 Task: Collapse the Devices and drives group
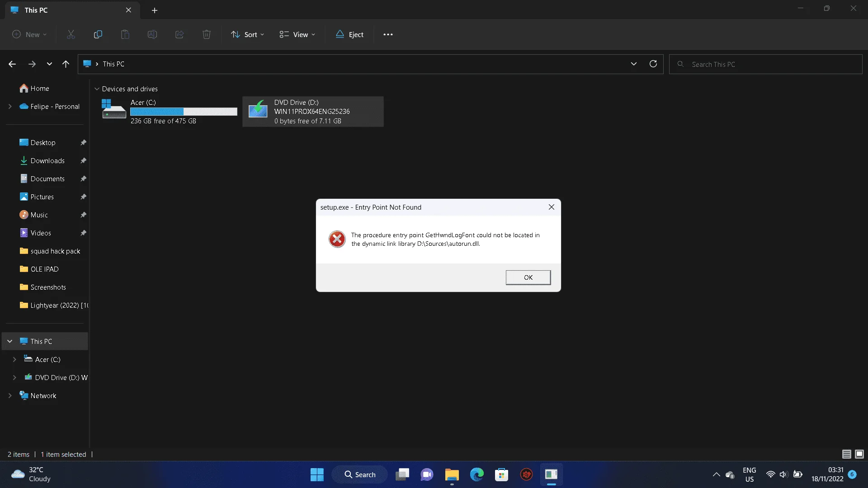(97, 89)
